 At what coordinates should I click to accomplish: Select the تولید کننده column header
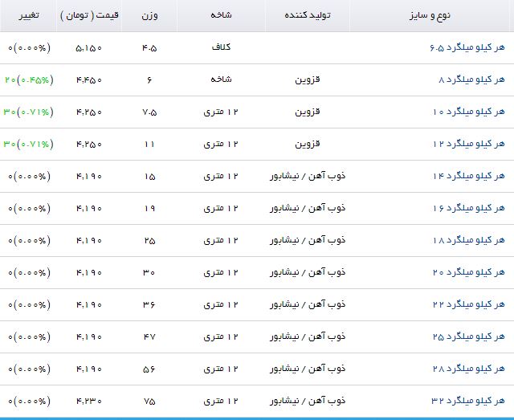click(308, 15)
